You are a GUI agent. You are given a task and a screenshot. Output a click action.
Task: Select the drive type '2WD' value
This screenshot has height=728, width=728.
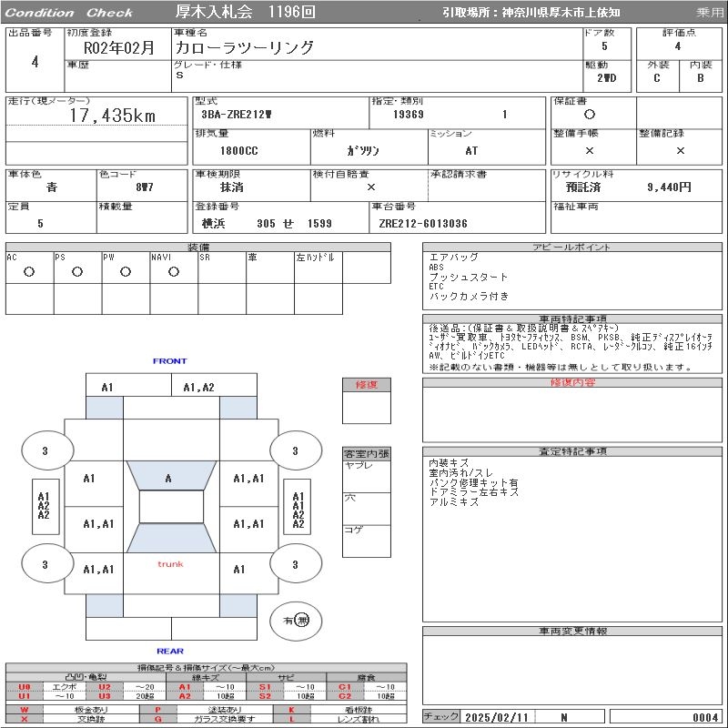tap(606, 78)
